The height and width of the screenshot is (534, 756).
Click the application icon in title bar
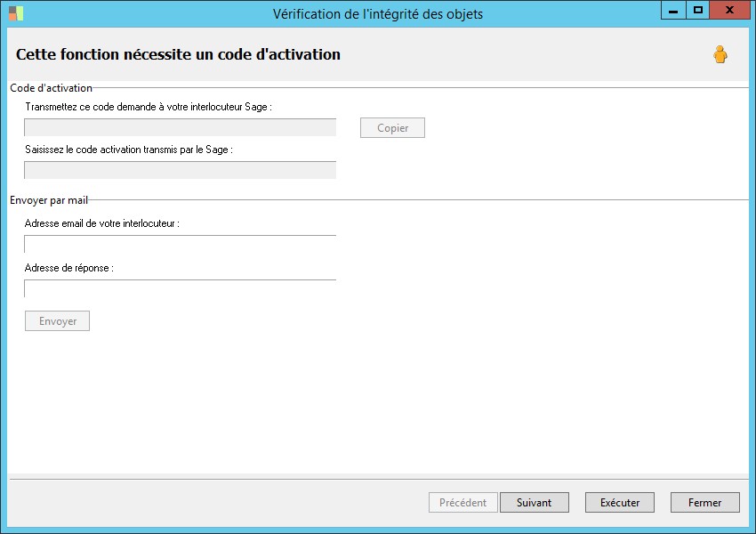(x=16, y=13)
